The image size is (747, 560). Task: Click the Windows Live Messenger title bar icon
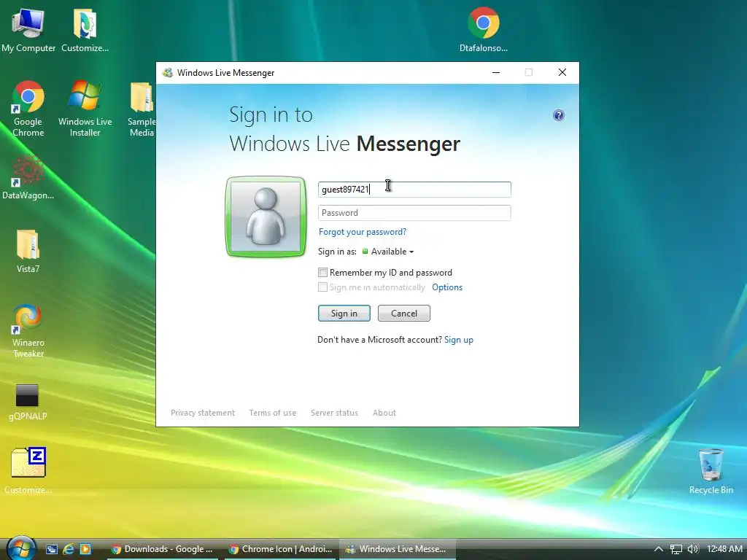(167, 72)
